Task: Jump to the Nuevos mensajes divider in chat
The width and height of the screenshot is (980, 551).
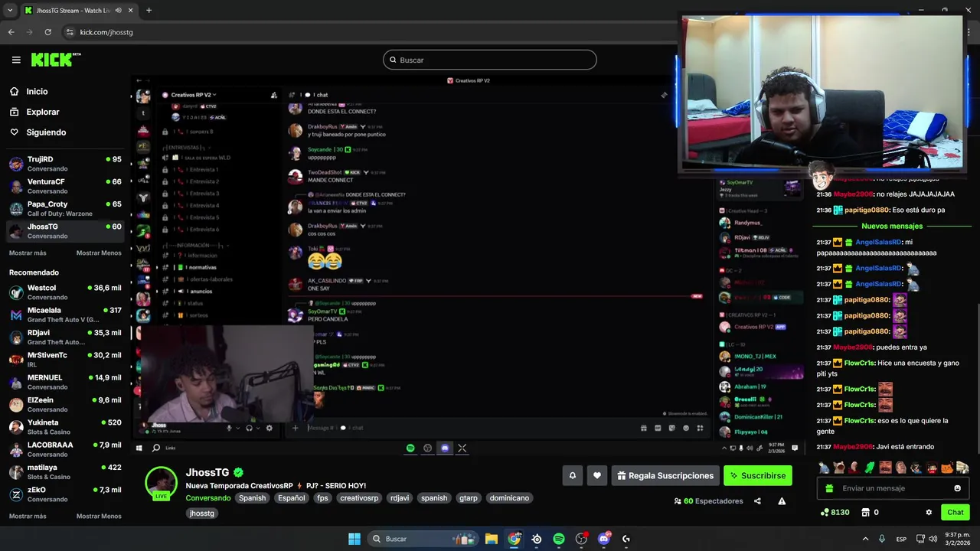Action: [892, 226]
